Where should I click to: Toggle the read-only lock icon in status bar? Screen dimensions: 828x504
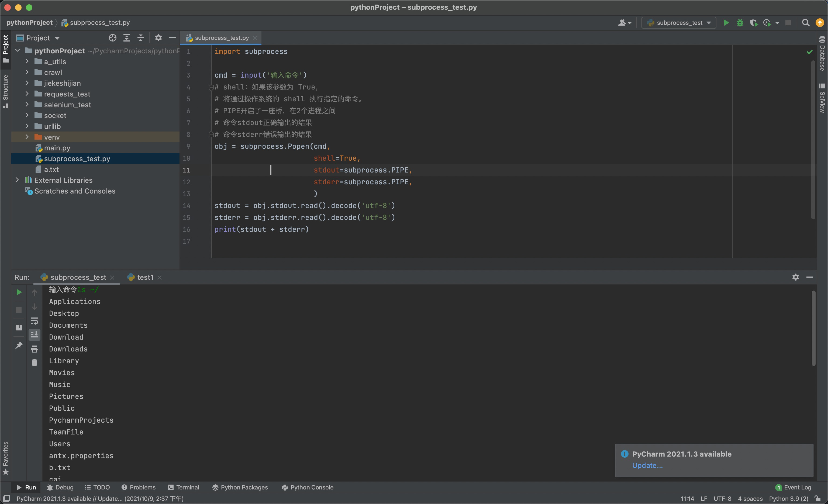click(x=818, y=499)
